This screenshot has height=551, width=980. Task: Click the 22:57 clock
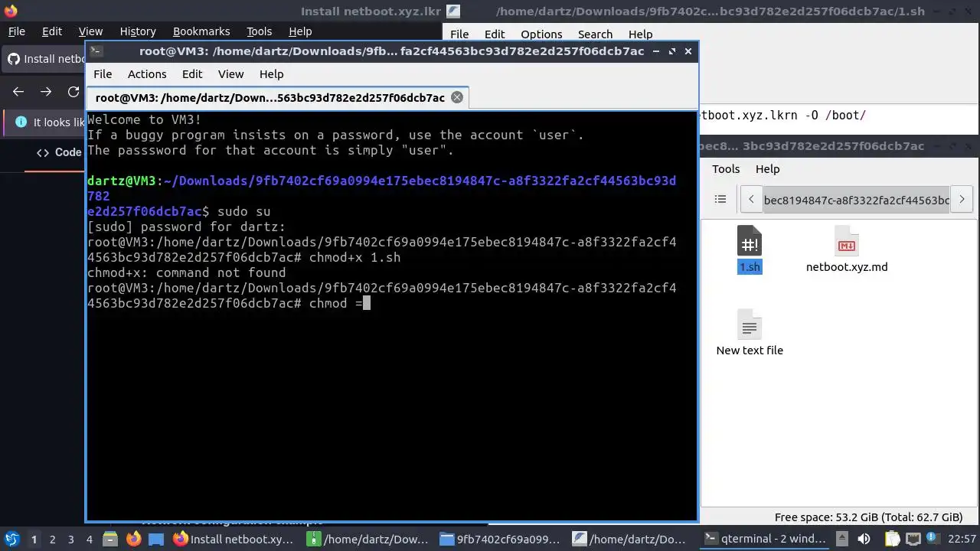coord(962,539)
